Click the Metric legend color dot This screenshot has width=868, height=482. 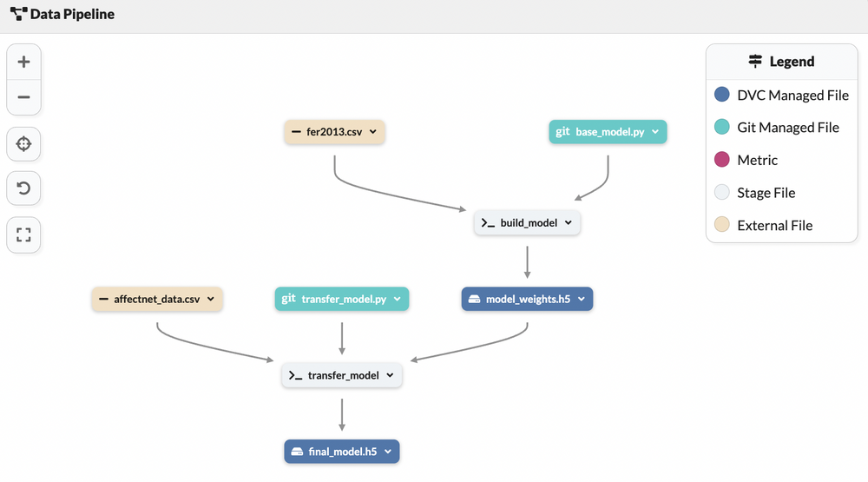click(721, 160)
